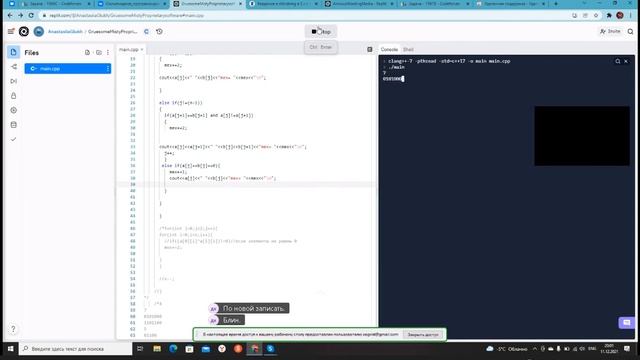Open the notification center icon
The height and width of the screenshot is (360, 640).
point(627,349)
